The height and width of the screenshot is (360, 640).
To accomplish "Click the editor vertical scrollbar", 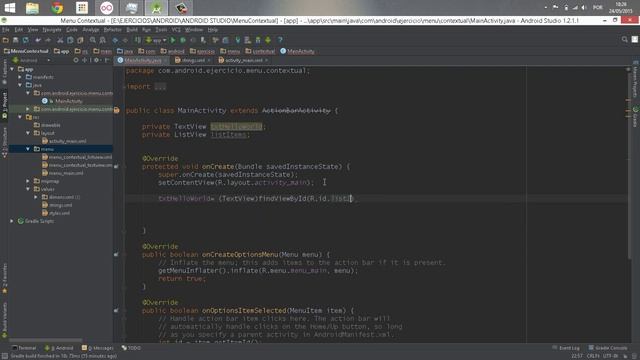I will (628, 163).
